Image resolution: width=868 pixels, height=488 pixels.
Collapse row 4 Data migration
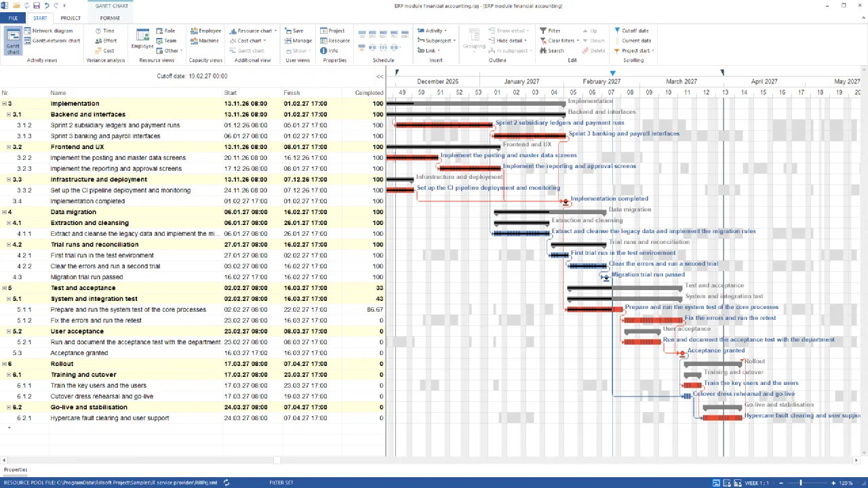(4, 212)
